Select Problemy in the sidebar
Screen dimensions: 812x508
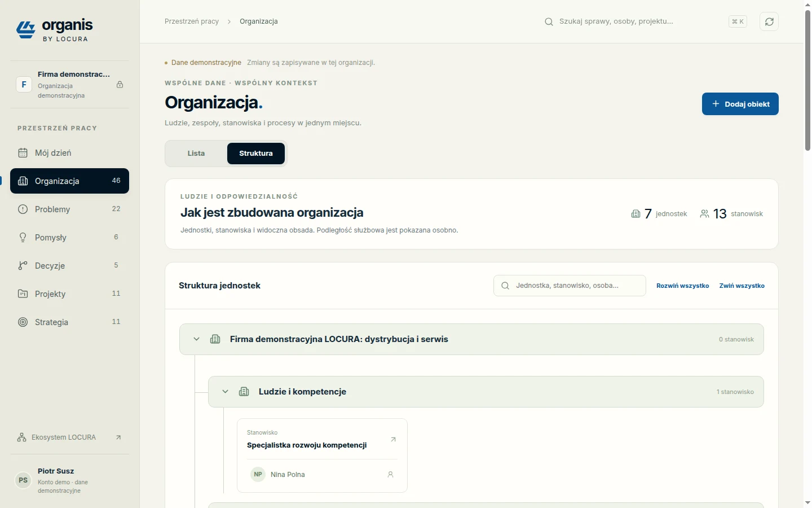coord(69,209)
